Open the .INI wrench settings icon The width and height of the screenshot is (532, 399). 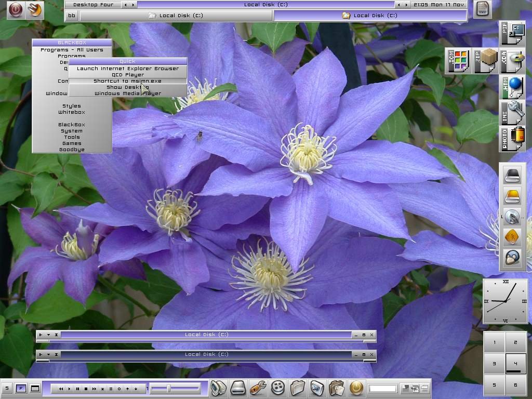click(x=512, y=113)
